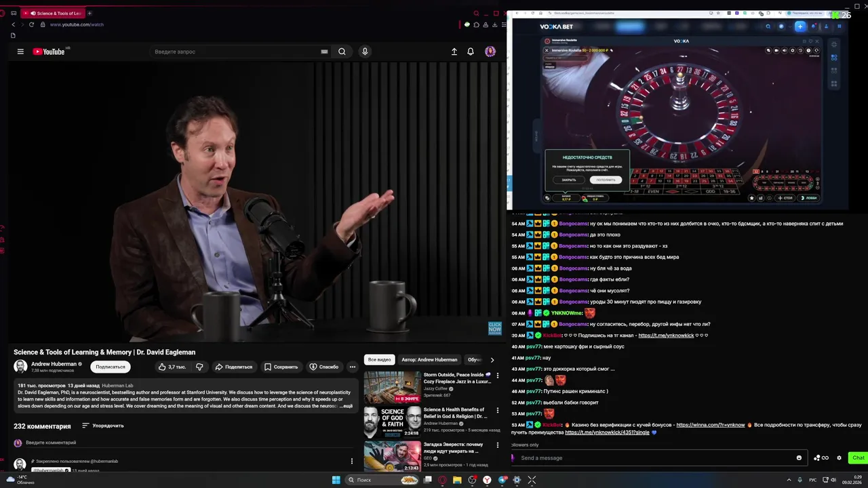Image resolution: width=868 pixels, height=488 pixels.
Task: Open the YouTube upload/create icon
Action: (x=454, y=52)
